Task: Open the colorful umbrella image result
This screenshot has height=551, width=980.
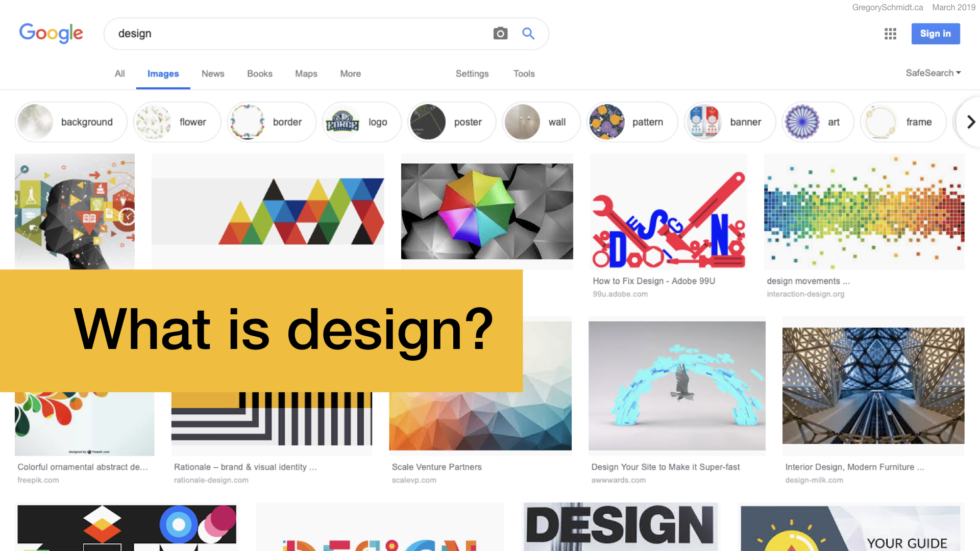Action: (487, 211)
